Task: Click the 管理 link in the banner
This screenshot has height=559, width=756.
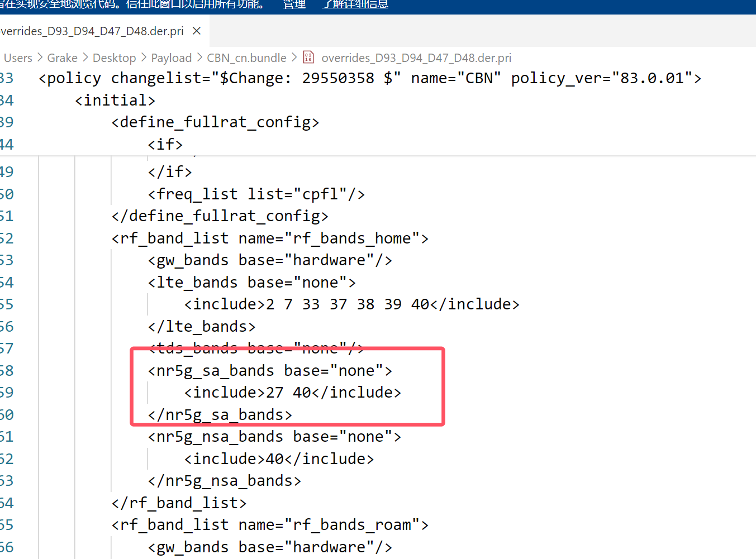Action: (x=294, y=4)
